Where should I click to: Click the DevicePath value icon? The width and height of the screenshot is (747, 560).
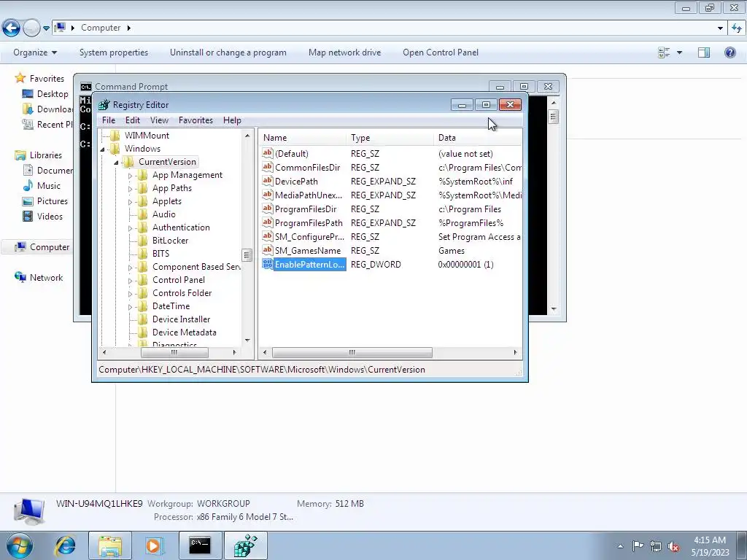click(x=267, y=181)
